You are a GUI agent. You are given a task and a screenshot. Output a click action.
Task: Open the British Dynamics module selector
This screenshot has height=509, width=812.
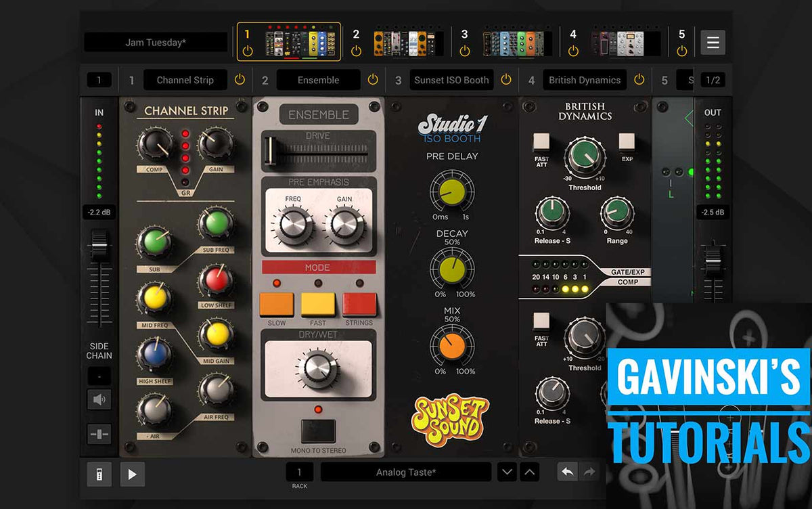click(585, 80)
